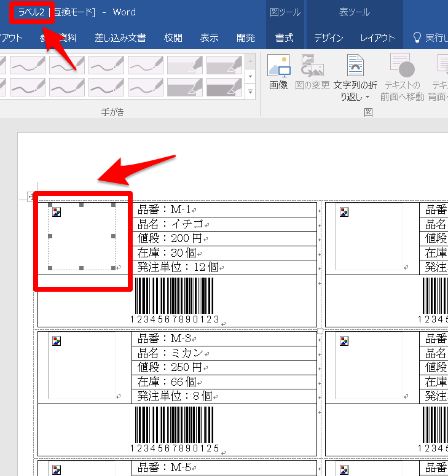Open the レイアウト (Layout) tab under 表ツール
The height and width of the screenshot is (476, 448).
pos(377,37)
